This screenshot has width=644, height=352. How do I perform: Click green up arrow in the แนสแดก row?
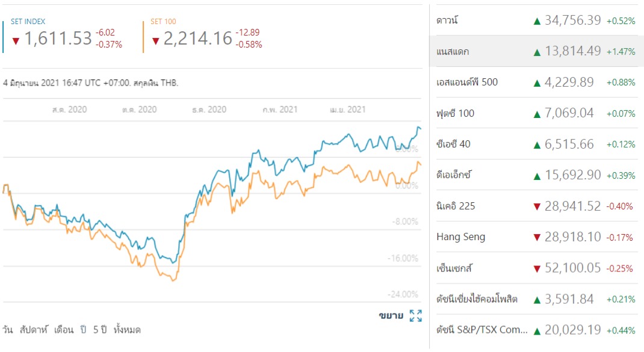[537, 52]
